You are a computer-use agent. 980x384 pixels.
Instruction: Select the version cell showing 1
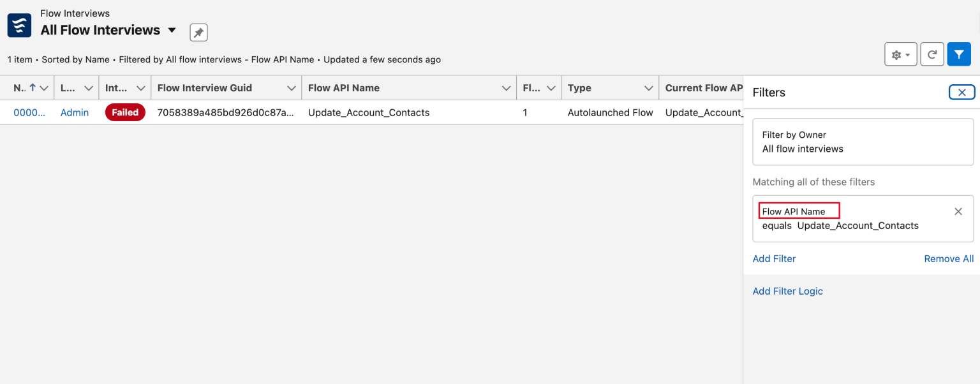[x=539, y=113]
